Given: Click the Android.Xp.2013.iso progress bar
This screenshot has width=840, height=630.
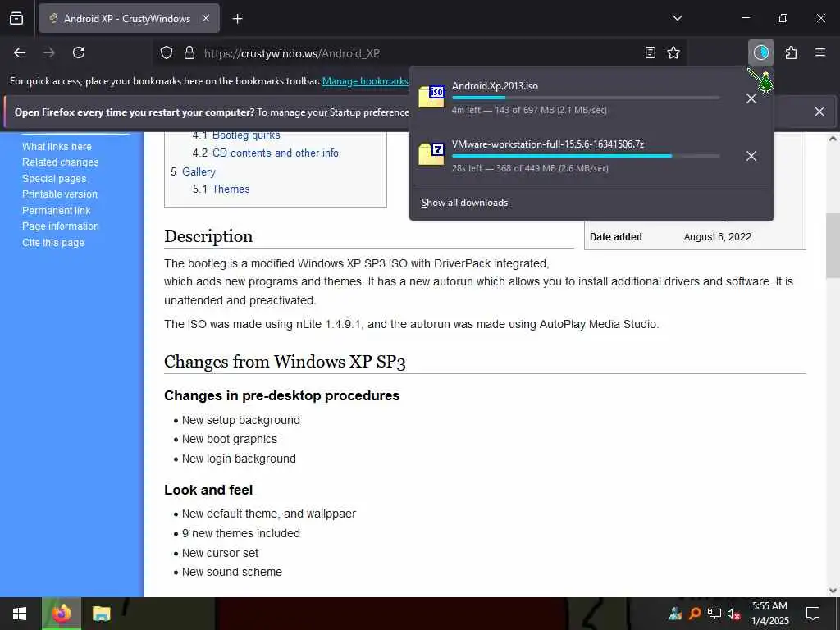Looking at the screenshot, I should [586, 98].
